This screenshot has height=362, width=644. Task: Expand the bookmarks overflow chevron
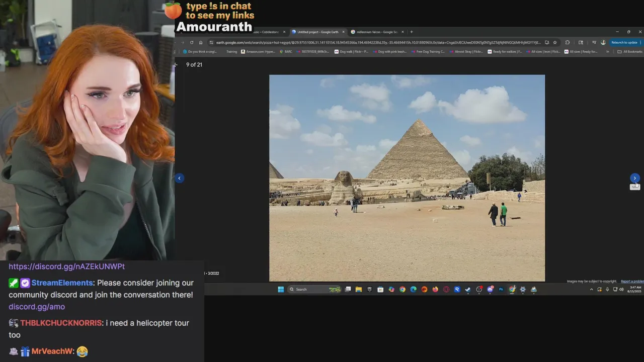(x=607, y=51)
